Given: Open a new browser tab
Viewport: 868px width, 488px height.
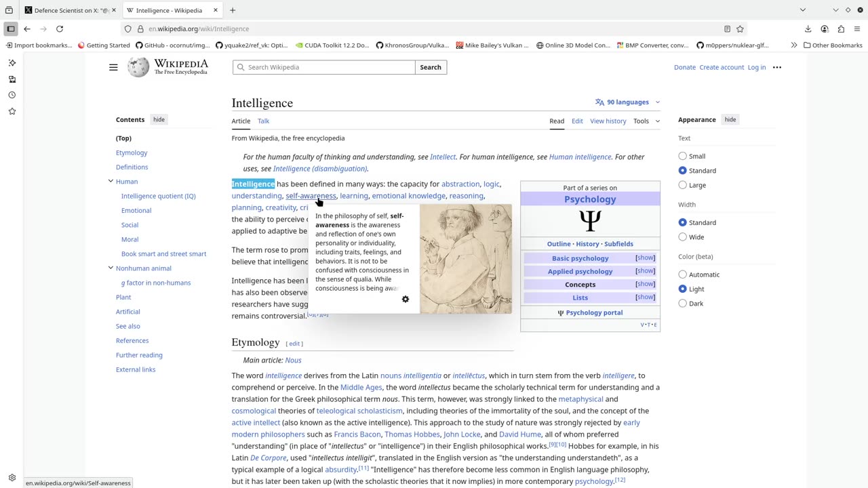Looking at the screenshot, I should point(233,10).
